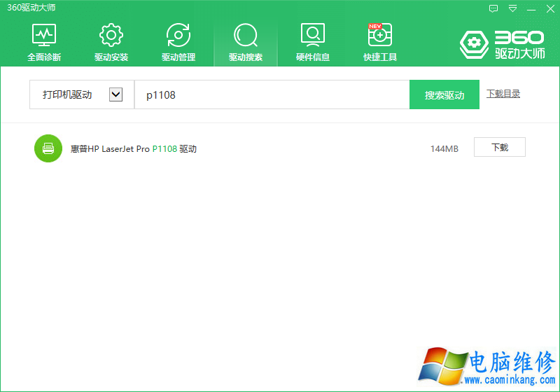The width and height of the screenshot is (560, 392).
Task: Open the main menu triangle icon in title bar
Action: 513,8
